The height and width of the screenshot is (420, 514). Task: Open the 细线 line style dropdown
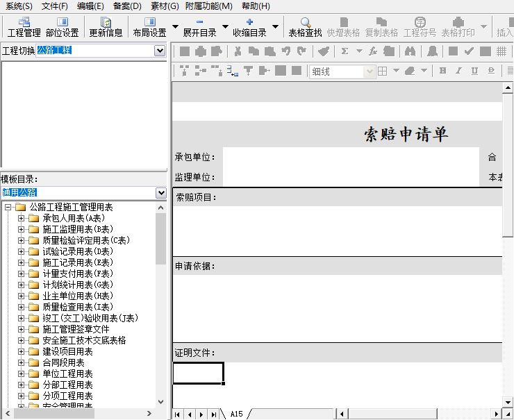pyautogui.click(x=370, y=72)
